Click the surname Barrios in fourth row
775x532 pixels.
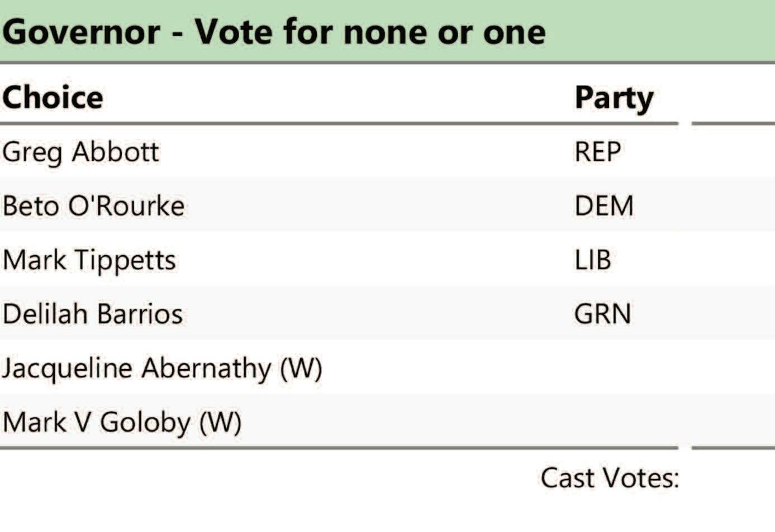(x=140, y=314)
